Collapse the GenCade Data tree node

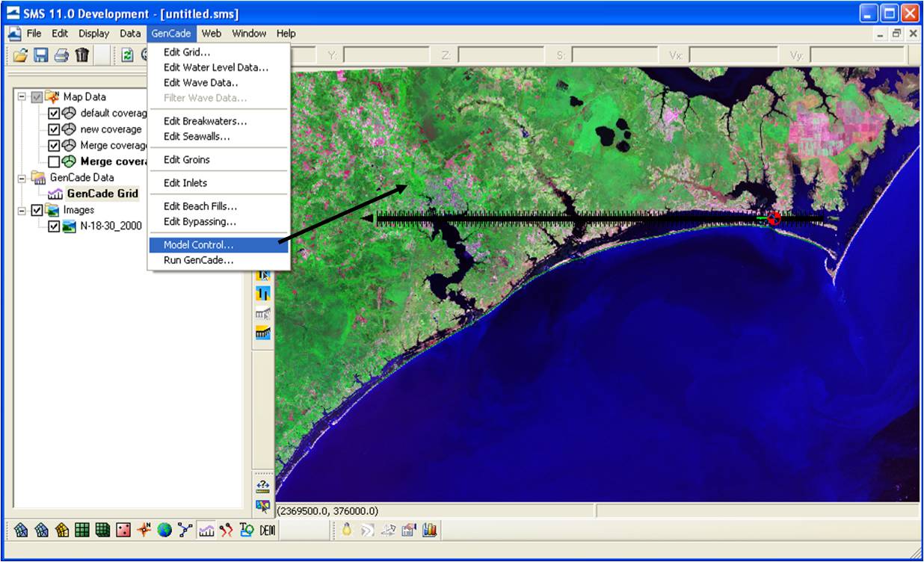pos(22,178)
